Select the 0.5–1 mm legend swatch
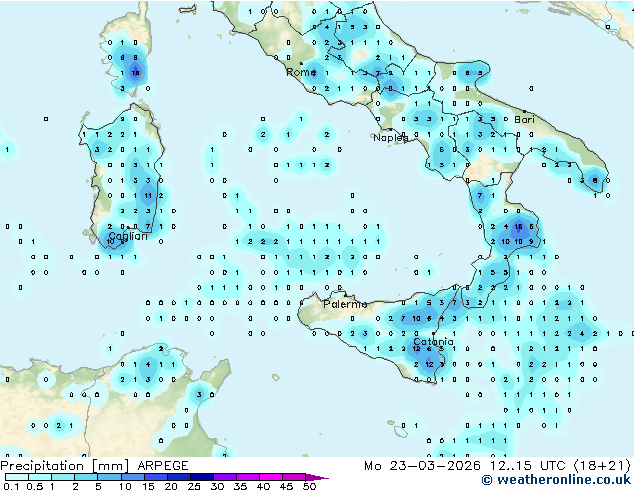The width and height of the screenshot is (634, 490). pyautogui.click(x=40, y=477)
